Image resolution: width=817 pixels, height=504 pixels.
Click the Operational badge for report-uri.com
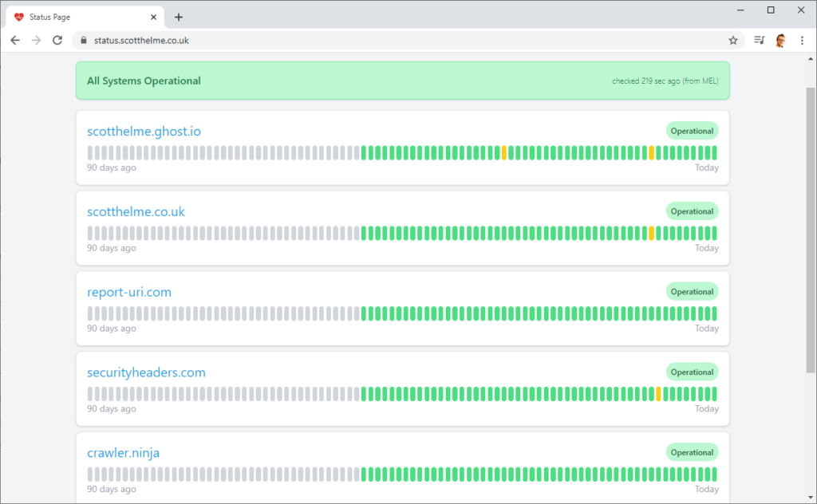point(692,292)
